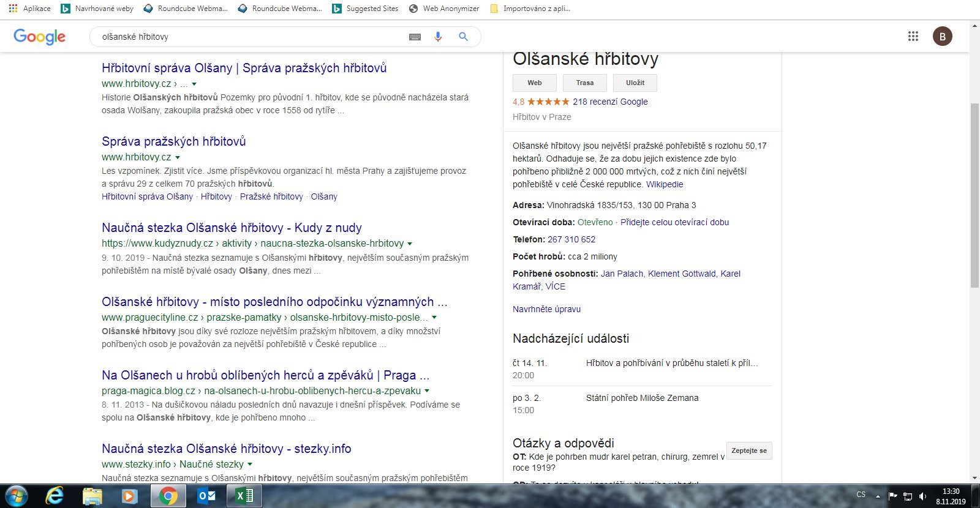Click the page vertical scrollbar thumb
The image size is (980, 508).
pos(974,196)
